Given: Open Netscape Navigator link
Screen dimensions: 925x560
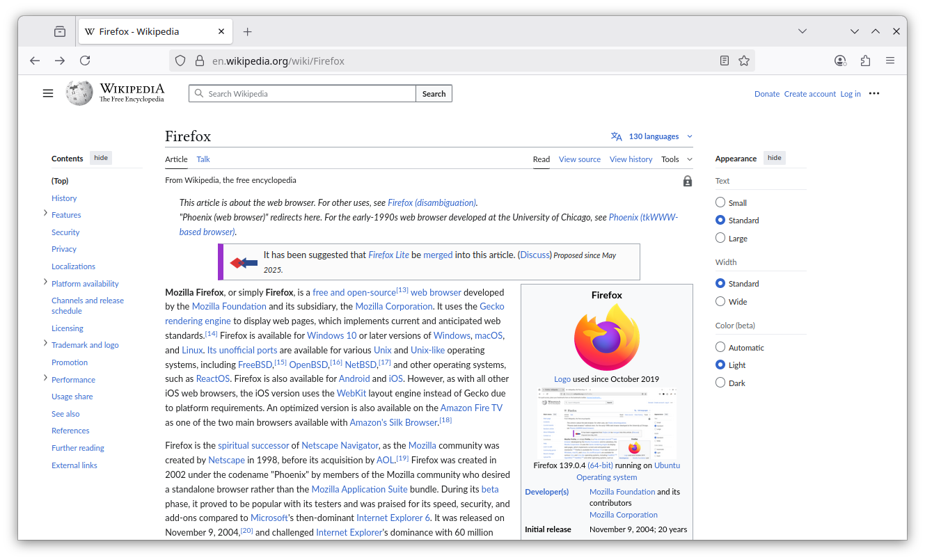Looking at the screenshot, I should 340,445.
